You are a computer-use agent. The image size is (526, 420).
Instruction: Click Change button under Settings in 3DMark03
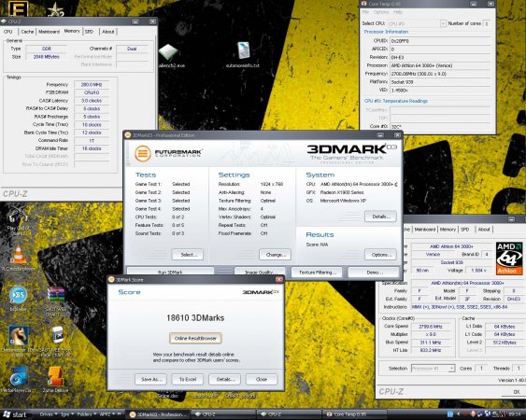(275, 255)
